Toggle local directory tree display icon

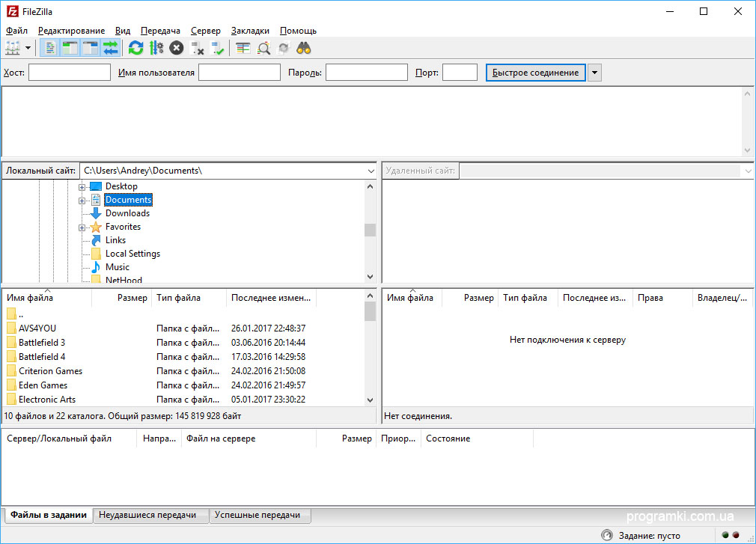(70, 48)
